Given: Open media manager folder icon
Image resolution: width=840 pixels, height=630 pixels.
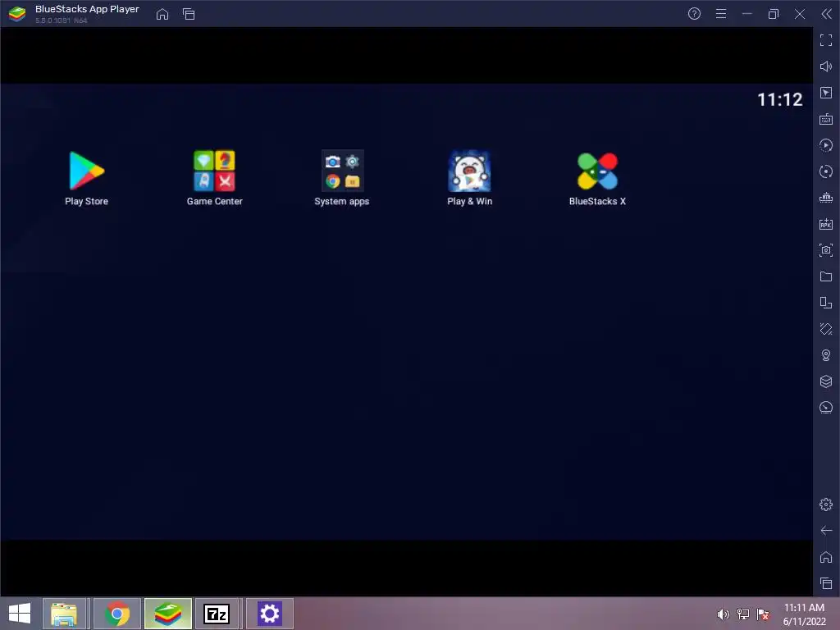Looking at the screenshot, I should (x=826, y=276).
